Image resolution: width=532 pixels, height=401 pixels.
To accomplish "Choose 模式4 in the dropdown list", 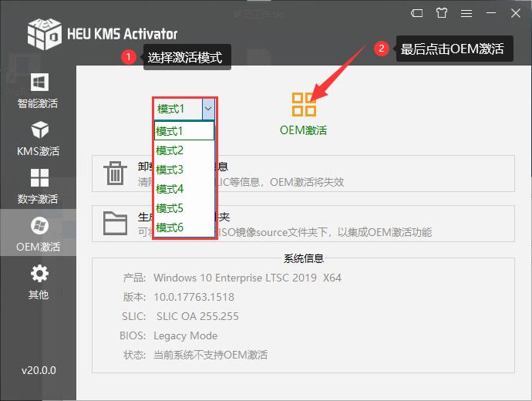I will [184, 189].
